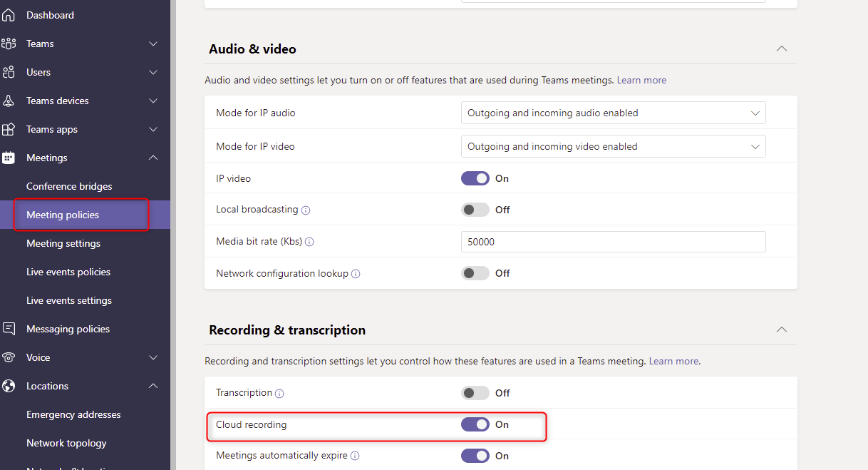Disable Cloud recording
The height and width of the screenshot is (470, 868).
475,424
